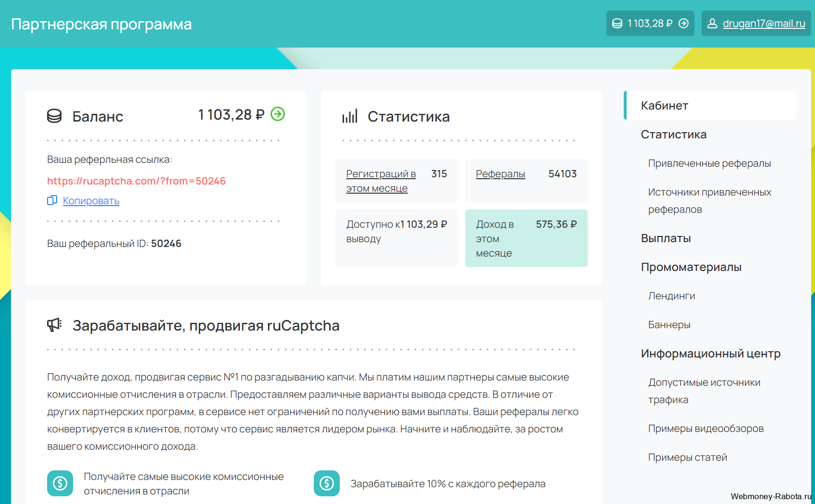The height and width of the screenshot is (504, 815).
Task: Click the header balance amount 1 103,28 ₽
Action: 650,23
